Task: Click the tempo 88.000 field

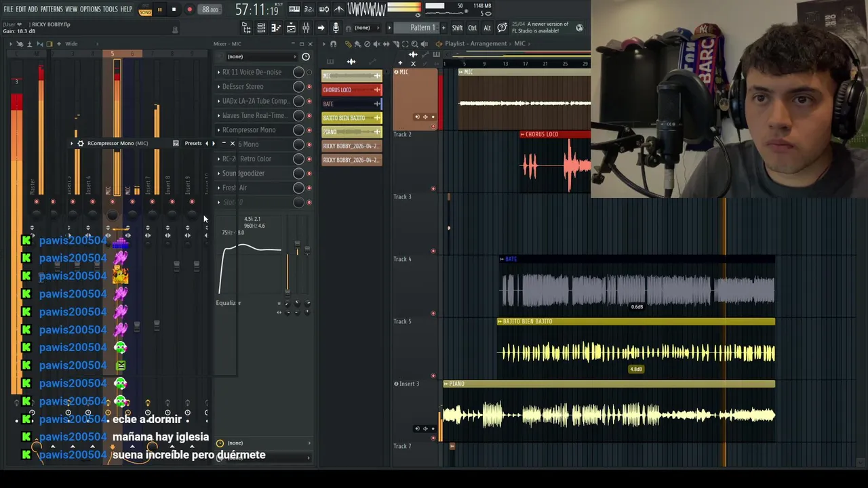Action: point(210,9)
